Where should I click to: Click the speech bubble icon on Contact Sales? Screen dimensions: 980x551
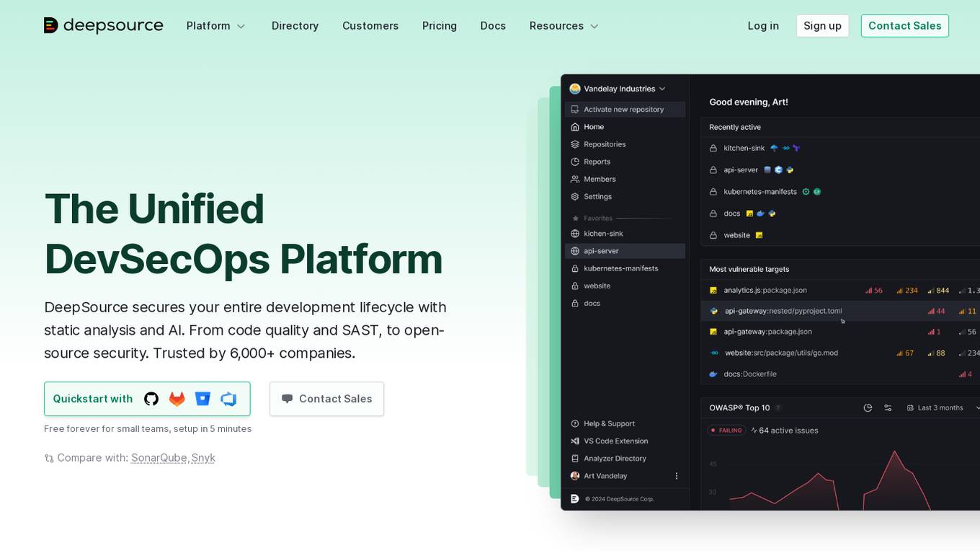[287, 399]
